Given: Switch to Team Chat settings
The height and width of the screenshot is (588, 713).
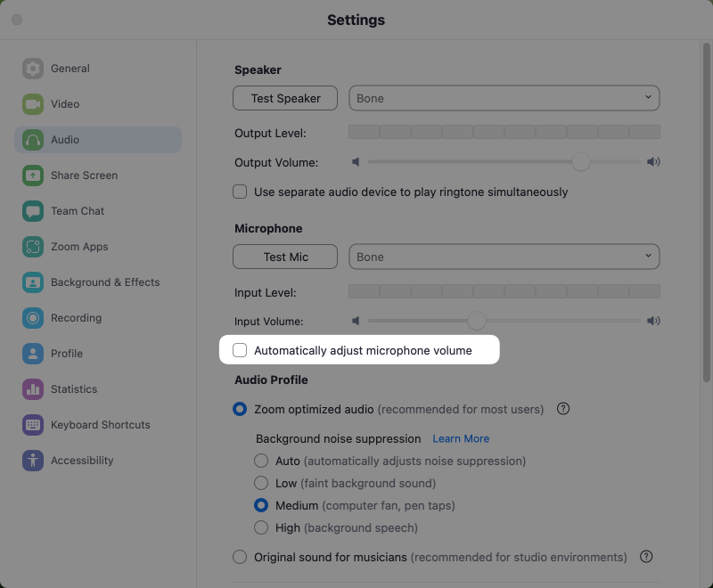Looking at the screenshot, I should pyautogui.click(x=98, y=211).
